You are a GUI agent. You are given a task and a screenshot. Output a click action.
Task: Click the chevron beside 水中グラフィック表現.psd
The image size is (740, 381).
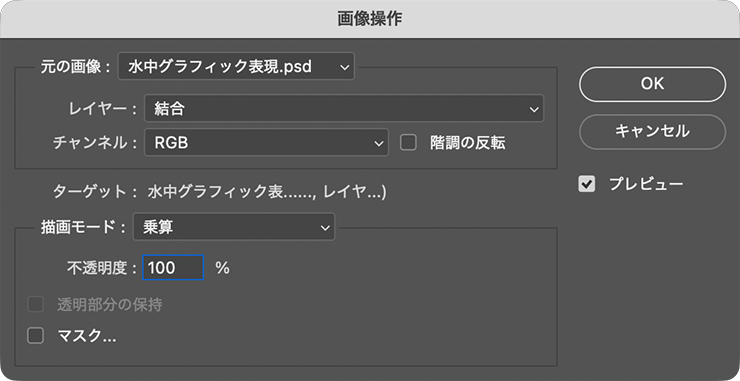pyautogui.click(x=345, y=68)
